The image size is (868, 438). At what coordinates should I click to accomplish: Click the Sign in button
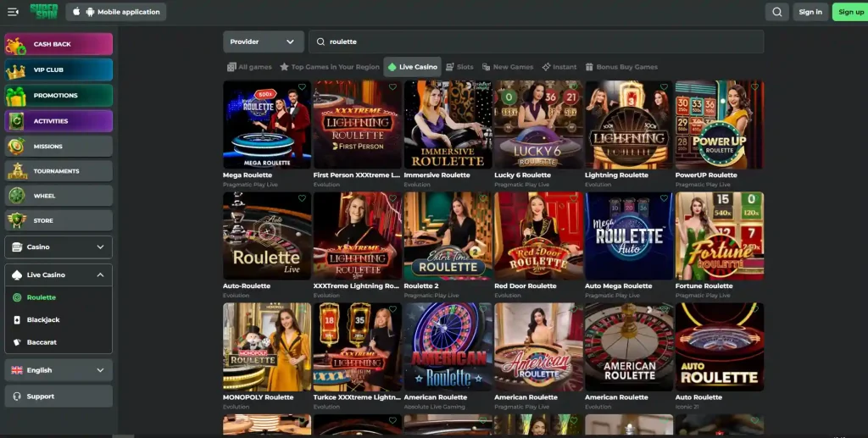click(810, 12)
